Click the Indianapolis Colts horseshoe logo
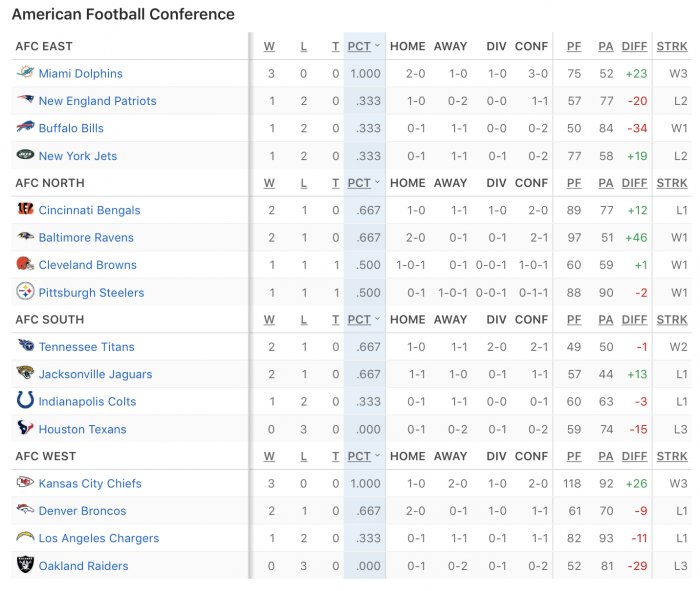This screenshot has height=591, width=700. pyautogui.click(x=25, y=400)
